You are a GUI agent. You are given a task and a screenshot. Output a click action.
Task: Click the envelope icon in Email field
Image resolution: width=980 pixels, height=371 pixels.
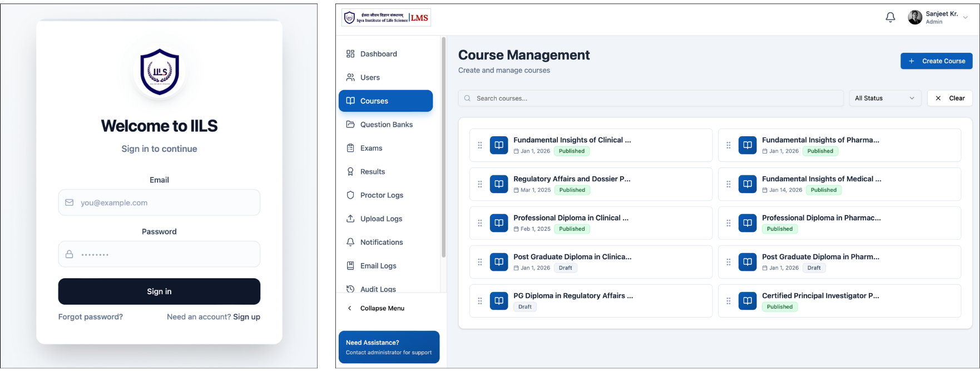70,202
